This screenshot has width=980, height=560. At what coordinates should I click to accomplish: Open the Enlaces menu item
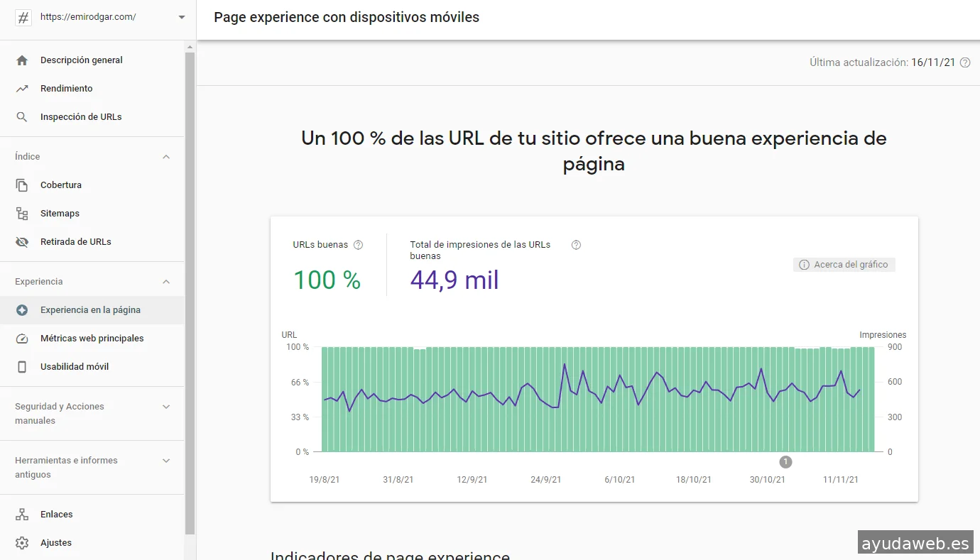click(x=57, y=515)
